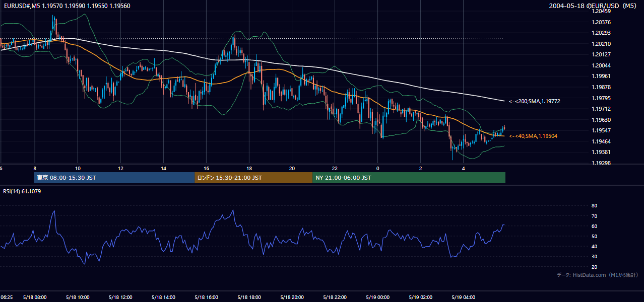This screenshot has width=644, height=302.
Task: Click the 1.20459 price axis value
Action: tap(602, 11)
